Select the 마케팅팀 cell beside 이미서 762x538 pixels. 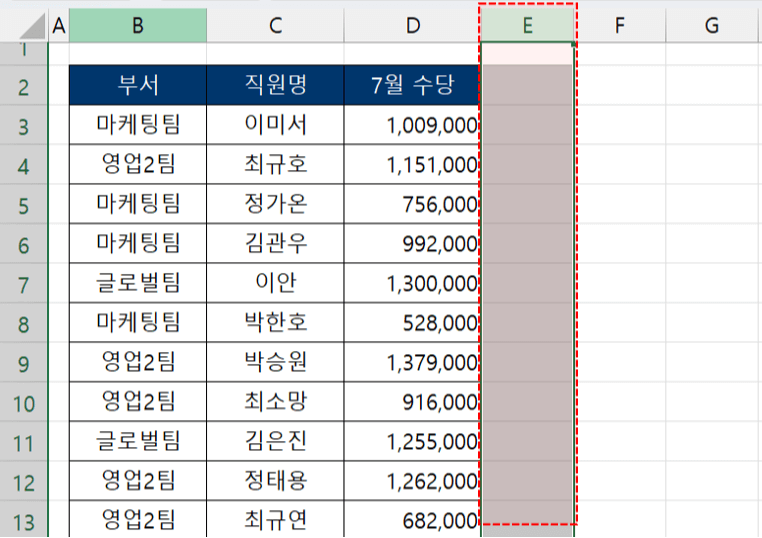[x=138, y=125]
